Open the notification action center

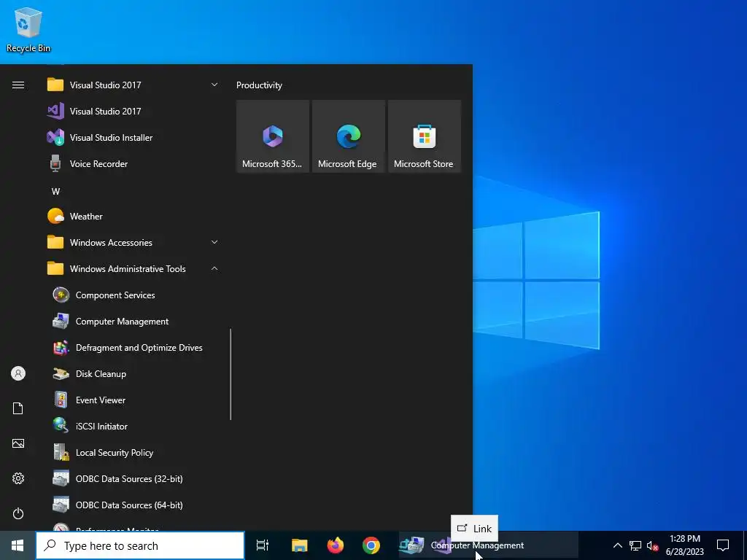pos(723,545)
